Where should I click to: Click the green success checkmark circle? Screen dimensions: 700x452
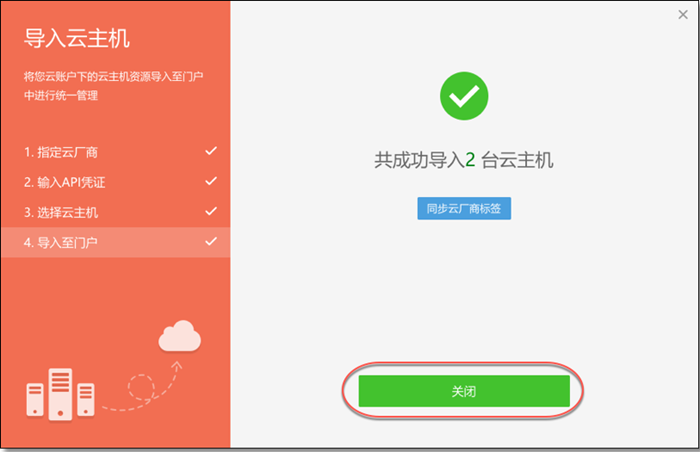point(464,96)
